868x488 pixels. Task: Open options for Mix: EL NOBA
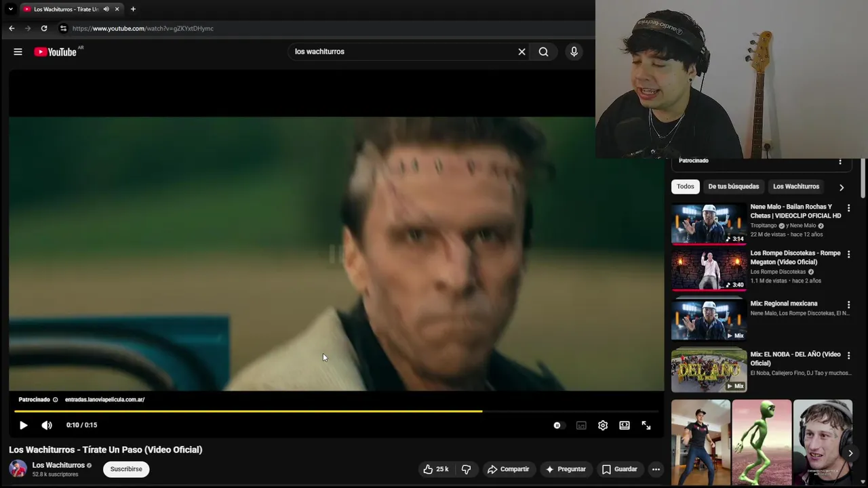click(848, 356)
